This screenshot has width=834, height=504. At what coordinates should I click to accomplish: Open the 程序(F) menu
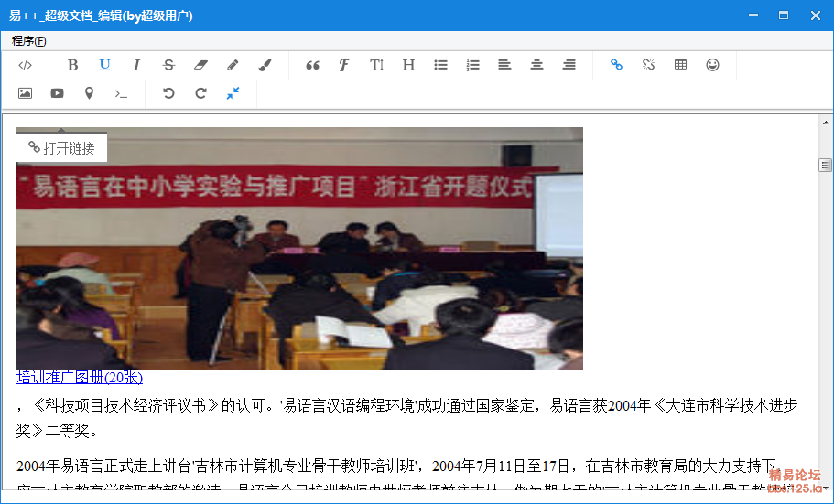[28, 41]
